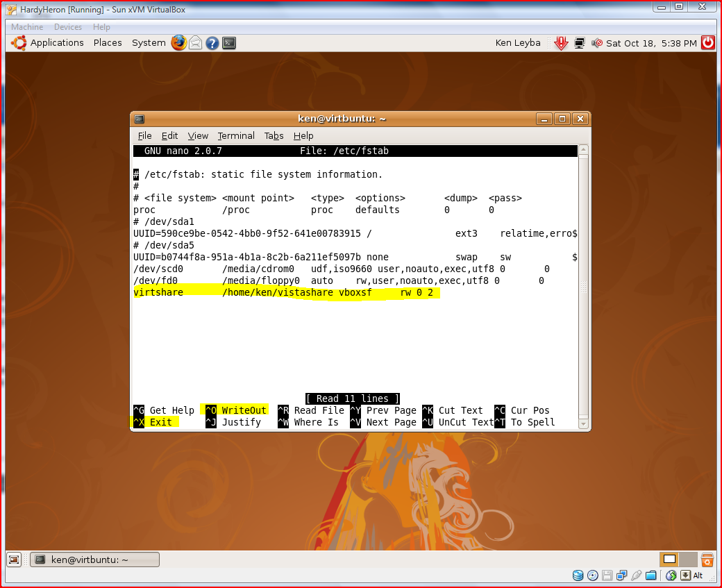Click the date and time clock
Image resolution: width=722 pixels, height=588 pixels.
tap(652, 43)
